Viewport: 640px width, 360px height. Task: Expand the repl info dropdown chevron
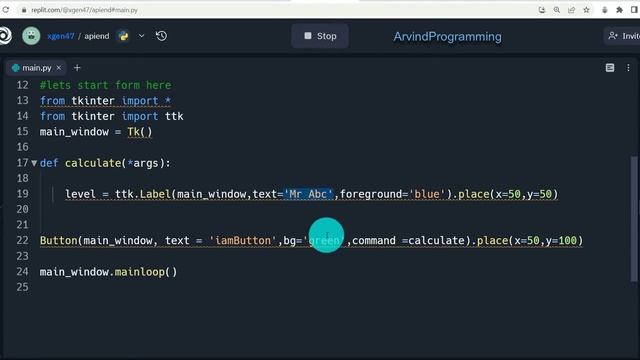point(141,36)
